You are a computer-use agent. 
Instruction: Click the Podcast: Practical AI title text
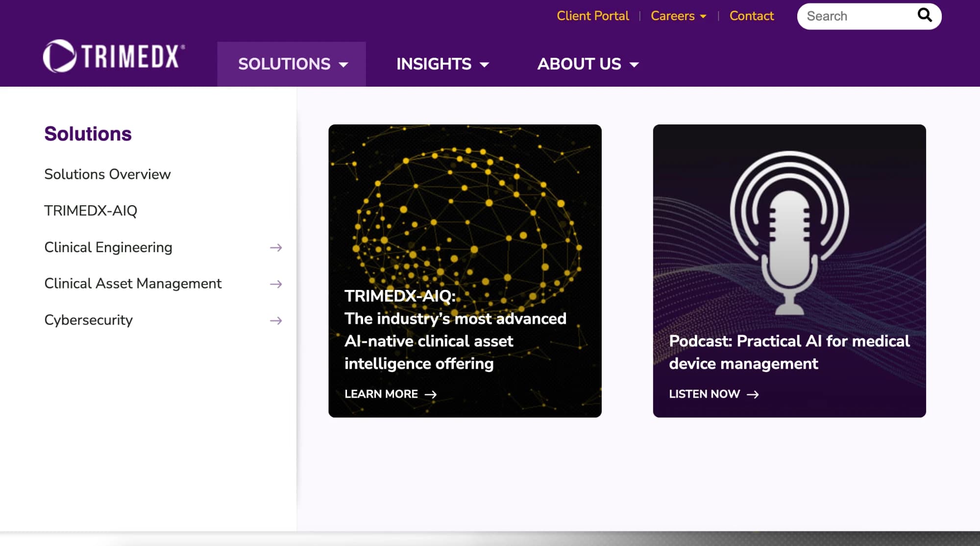789,353
